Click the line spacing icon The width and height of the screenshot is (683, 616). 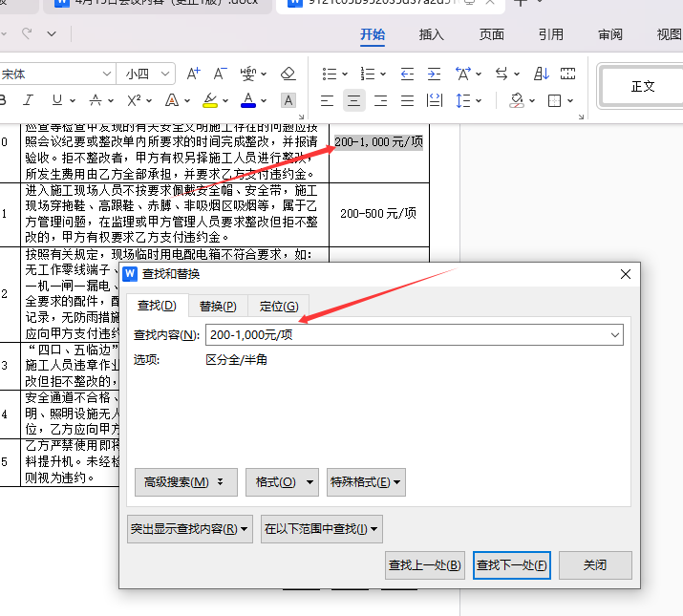tap(463, 100)
